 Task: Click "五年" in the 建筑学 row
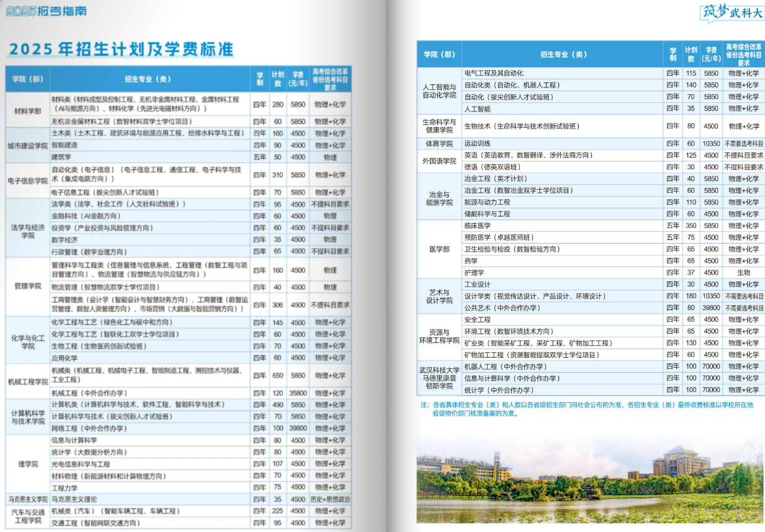point(259,157)
